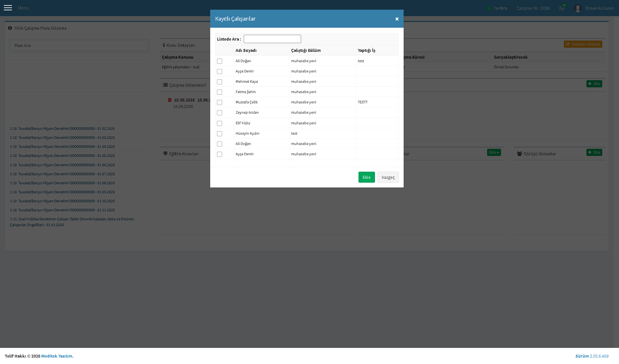Select the Hüseyin Aydın checkbox

[x=220, y=134]
